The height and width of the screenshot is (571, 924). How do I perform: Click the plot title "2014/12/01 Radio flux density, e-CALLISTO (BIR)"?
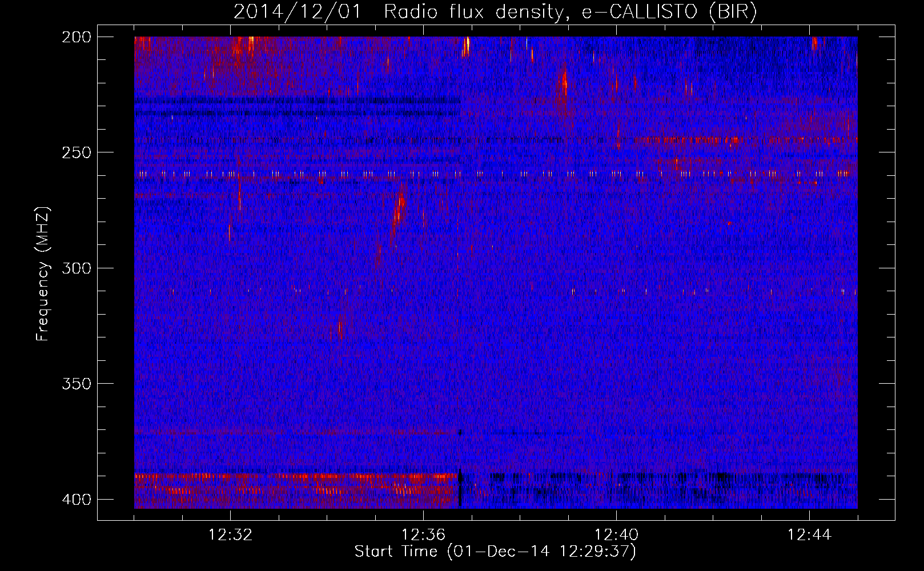pos(495,11)
